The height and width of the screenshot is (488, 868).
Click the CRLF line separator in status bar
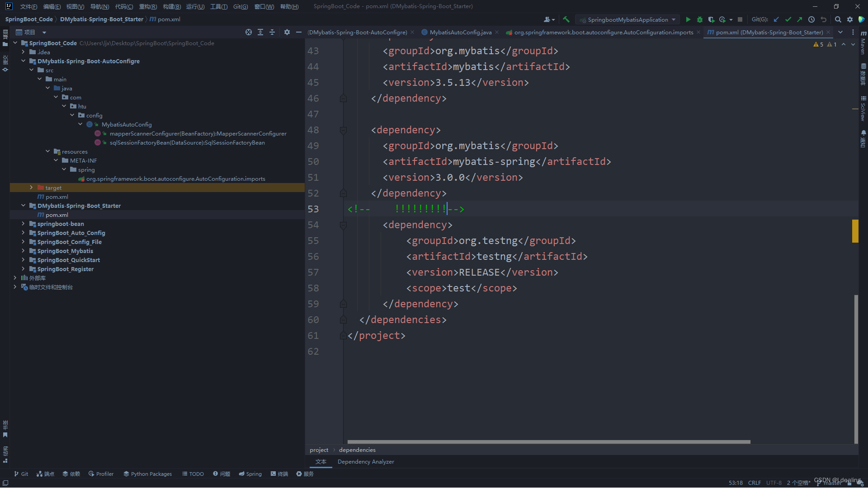[x=754, y=483]
